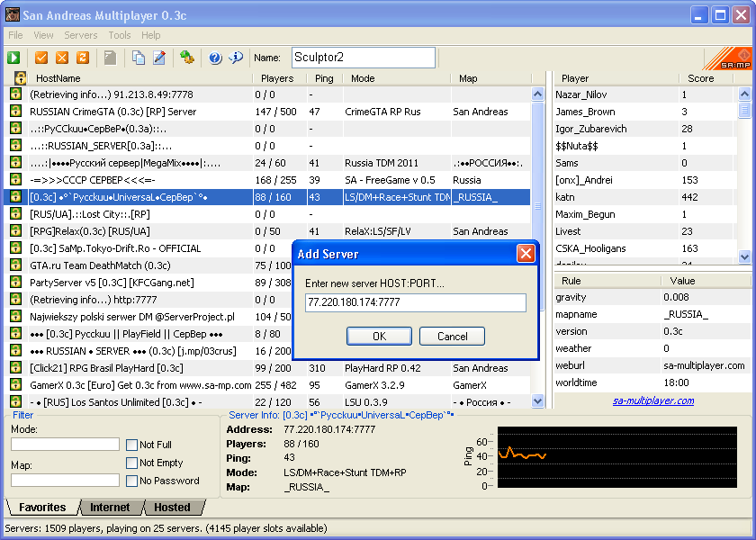The image size is (756, 540).
Task: Select the [Click21] RPG Brasil PlayHard row
Action: [x=267, y=368]
